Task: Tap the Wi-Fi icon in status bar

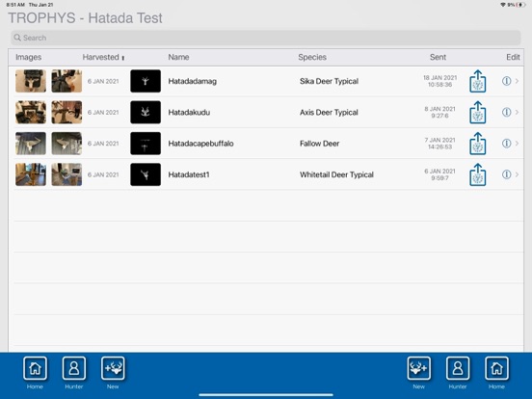Action: (x=503, y=5)
